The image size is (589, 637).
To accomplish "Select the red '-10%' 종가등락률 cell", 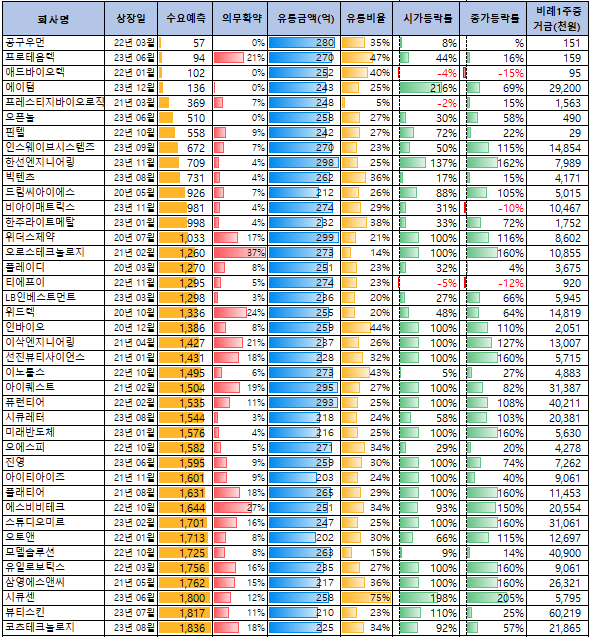I will click(493, 208).
